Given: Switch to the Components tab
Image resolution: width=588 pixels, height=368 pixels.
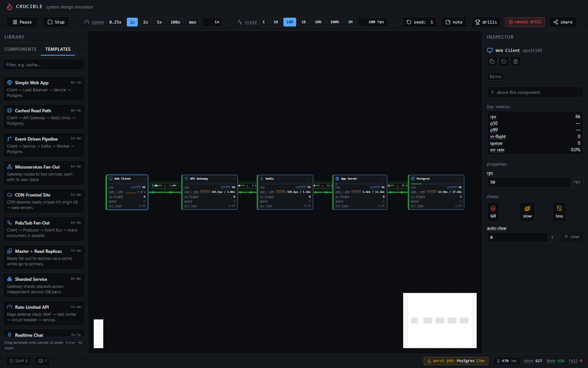Looking at the screenshot, I should (x=20, y=49).
